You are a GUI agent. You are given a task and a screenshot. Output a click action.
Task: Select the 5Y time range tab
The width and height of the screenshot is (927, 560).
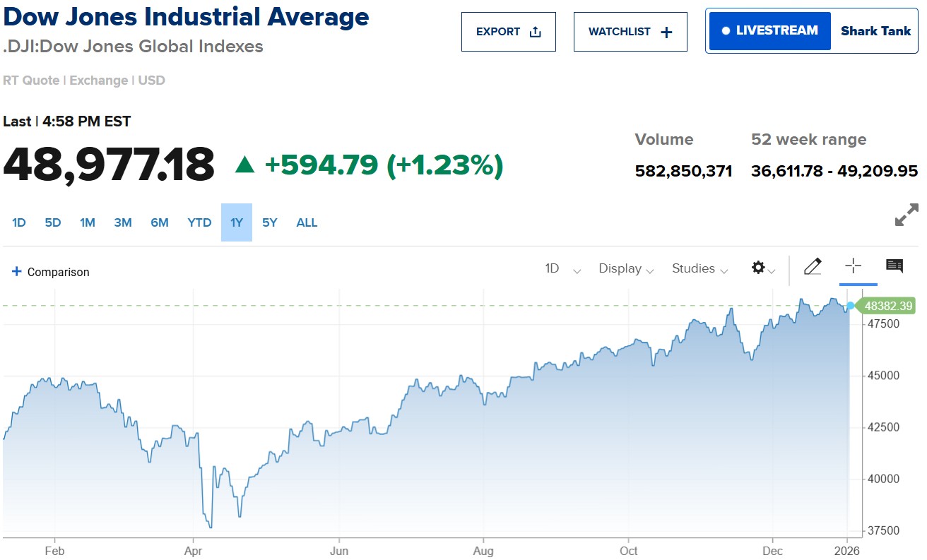tap(270, 222)
